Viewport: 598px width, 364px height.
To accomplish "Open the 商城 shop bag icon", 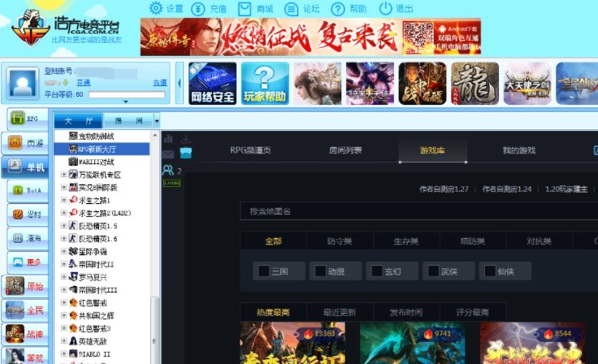I will pyautogui.click(x=245, y=8).
